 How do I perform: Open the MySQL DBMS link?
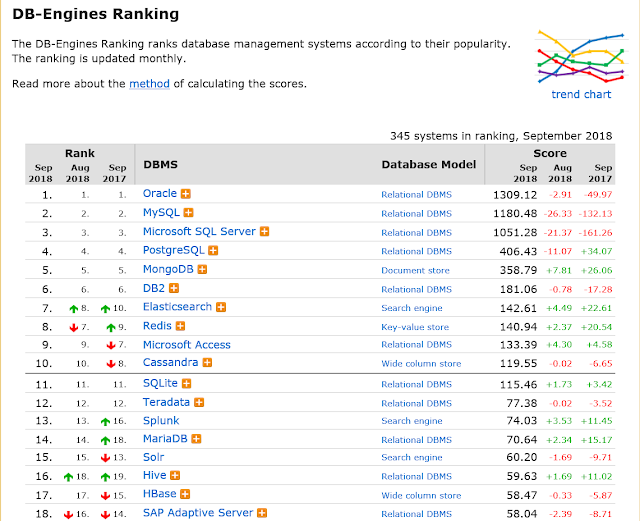(161, 213)
